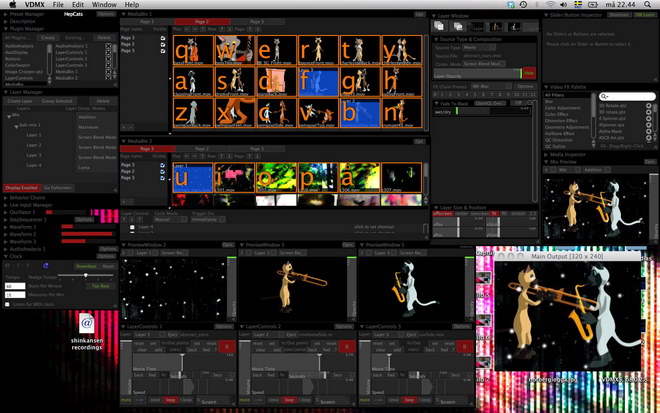The height and width of the screenshot is (413, 660).
Task: Click the circle icon beside Alpha Mask effect
Action: click(x=649, y=131)
